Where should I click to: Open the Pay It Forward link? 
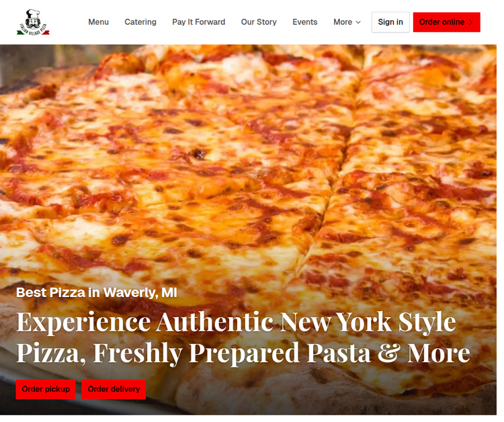tap(199, 22)
